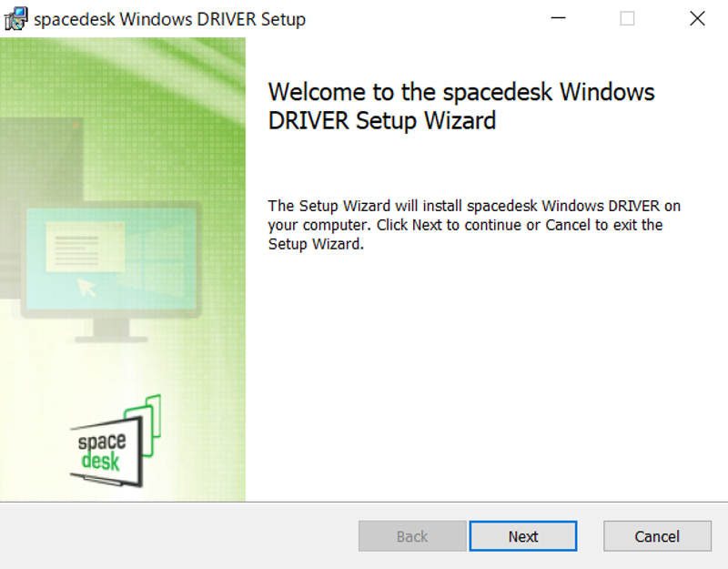Click the Setup Wizard description paragraph
The height and width of the screenshot is (569, 728).
coord(473,225)
